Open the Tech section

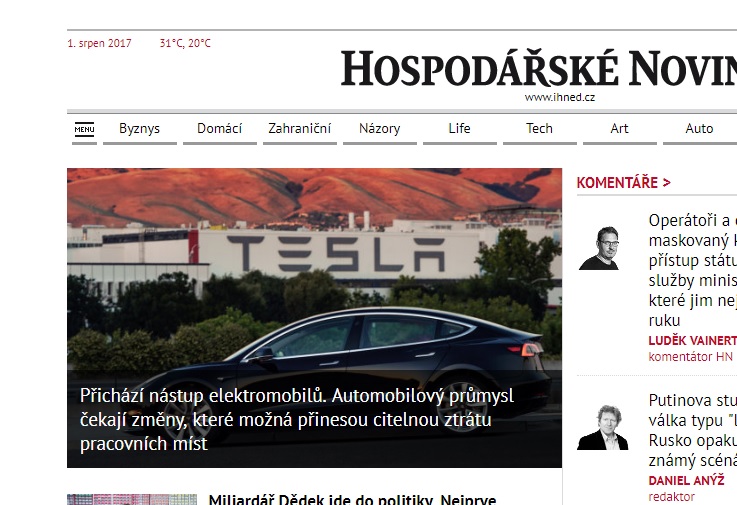tap(540, 129)
